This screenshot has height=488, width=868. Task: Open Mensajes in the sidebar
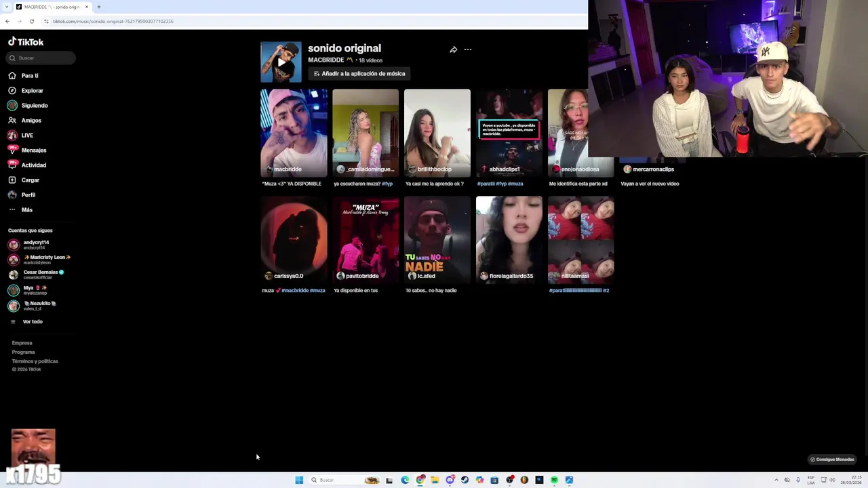[27, 150]
